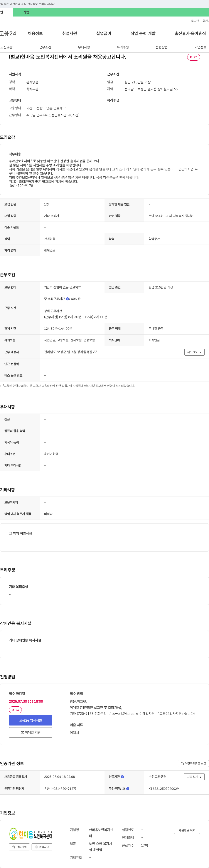The width and height of the screenshot is (209, 868).
Task: Add company to 관심기업 star button
Action: [x=19, y=847]
